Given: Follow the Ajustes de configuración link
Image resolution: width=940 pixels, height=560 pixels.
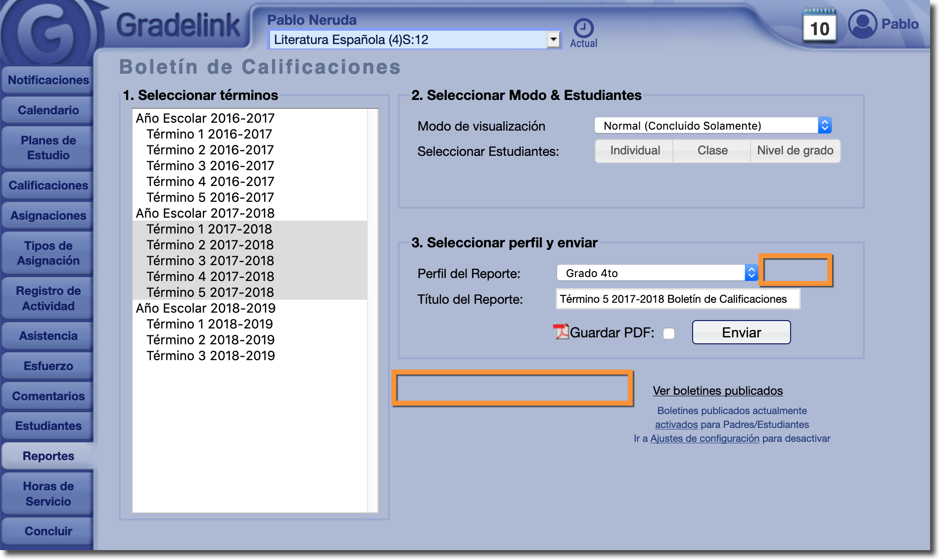Looking at the screenshot, I should point(705,438).
